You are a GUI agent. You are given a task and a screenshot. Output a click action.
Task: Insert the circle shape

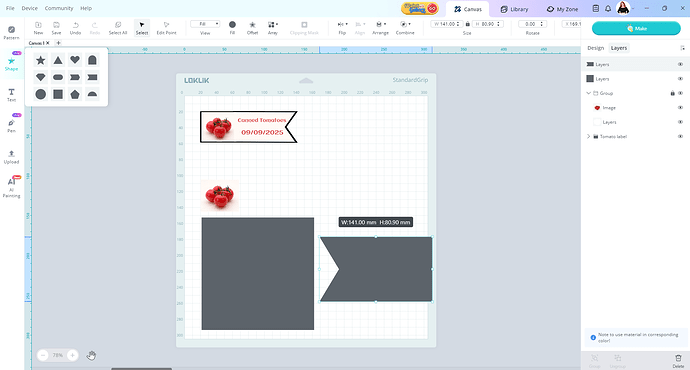tap(40, 94)
